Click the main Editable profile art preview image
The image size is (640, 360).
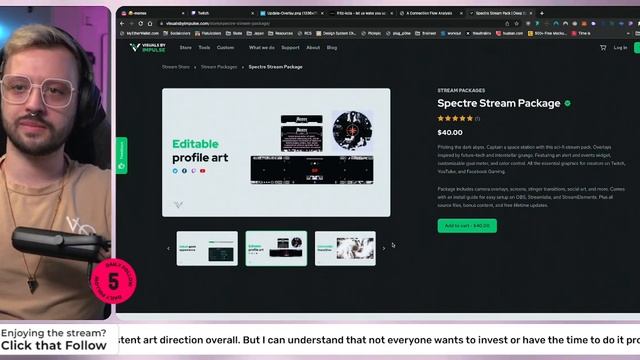pos(276,152)
